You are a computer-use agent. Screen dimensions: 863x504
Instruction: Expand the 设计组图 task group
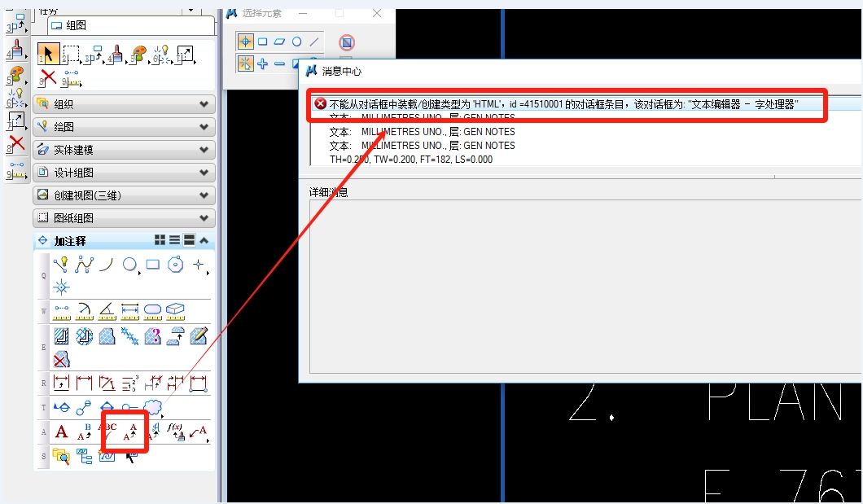pyautogui.click(x=124, y=173)
